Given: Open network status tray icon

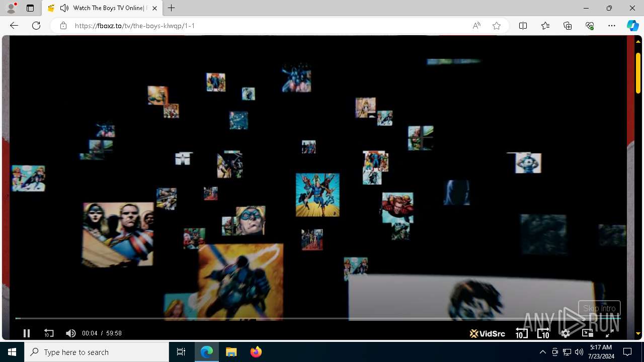Looking at the screenshot, I should pos(567,352).
